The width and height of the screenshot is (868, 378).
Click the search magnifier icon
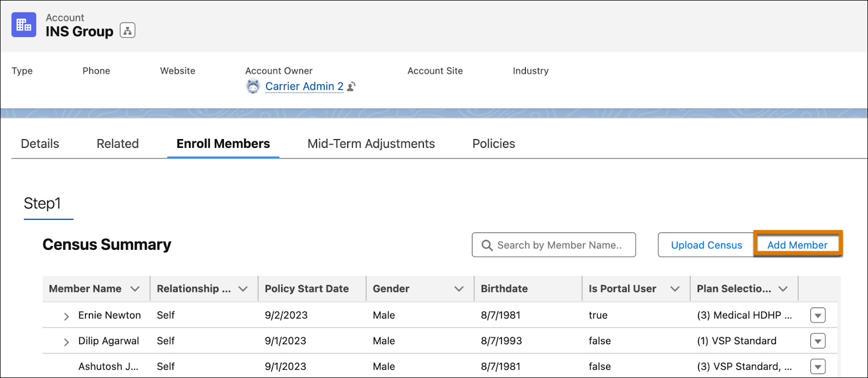487,245
